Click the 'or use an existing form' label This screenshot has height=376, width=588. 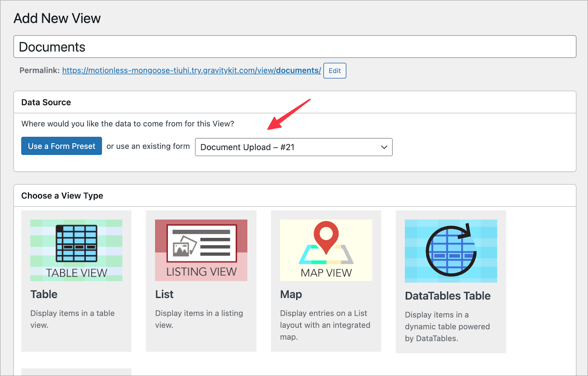pyautogui.click(x=148, y=146)
